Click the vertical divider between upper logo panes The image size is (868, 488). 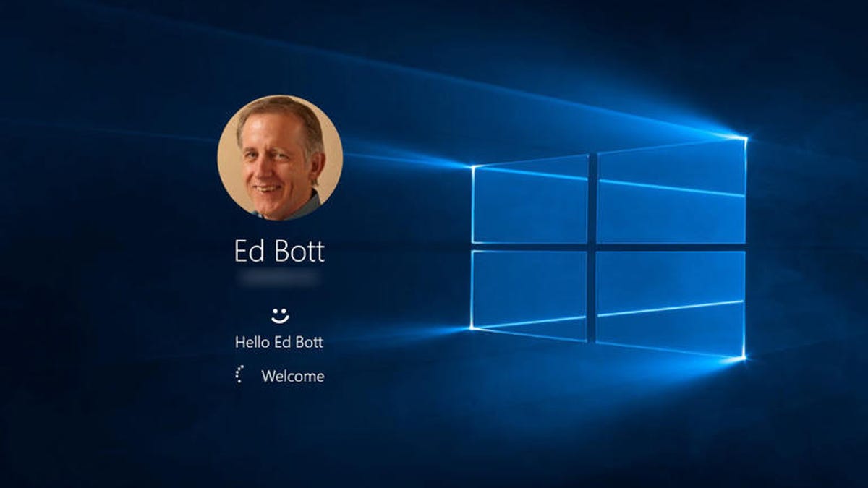(592, 197)
